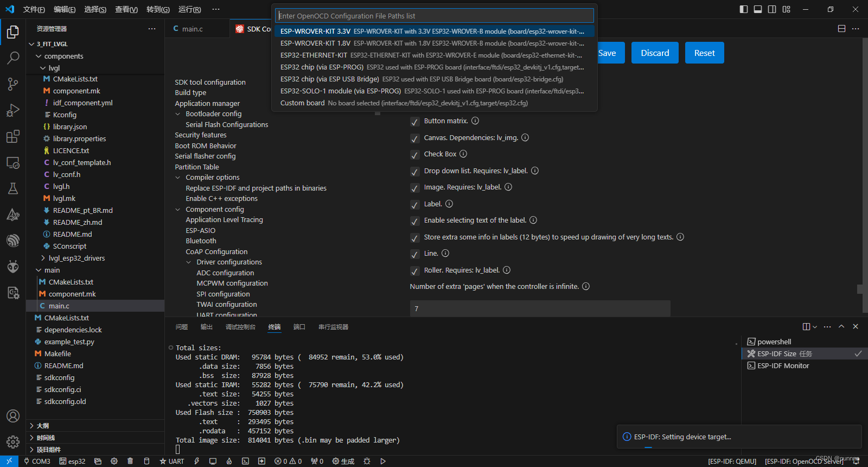This screenshot has width=868, height=467.
Task: Toggle the Roller widget checkbox
Action: (x=415, y=271)
